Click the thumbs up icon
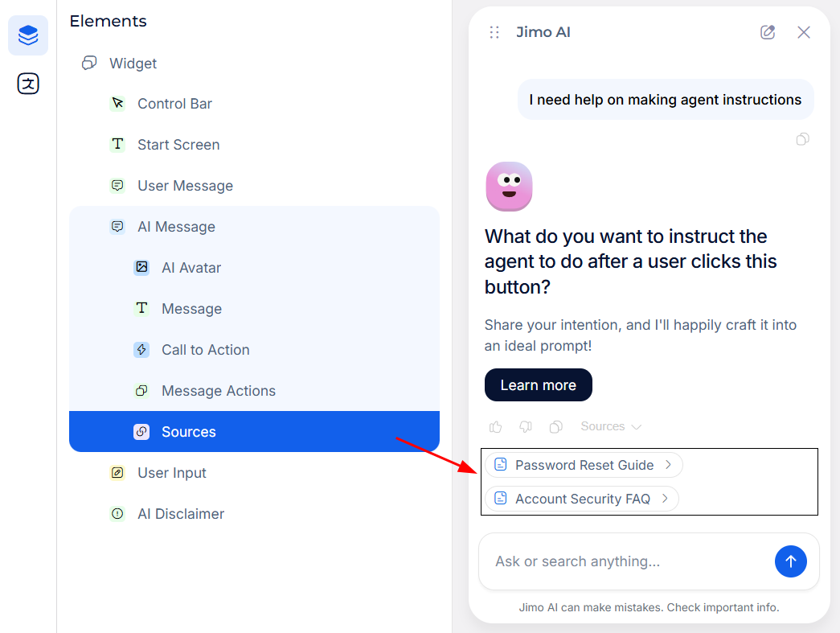 pyautogui.click(x=495, y=427)
